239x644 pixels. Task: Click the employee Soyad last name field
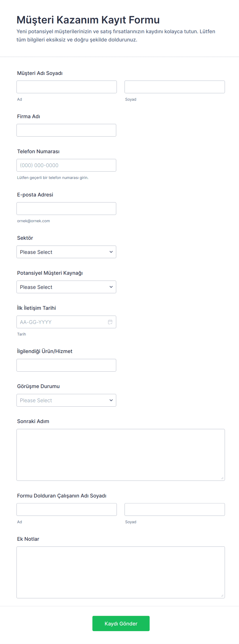(174, 509)
